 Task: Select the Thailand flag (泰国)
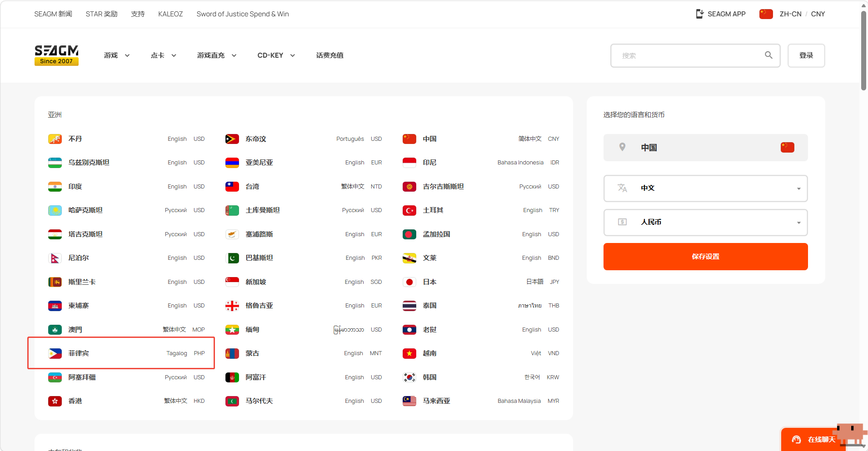point(409,306)
